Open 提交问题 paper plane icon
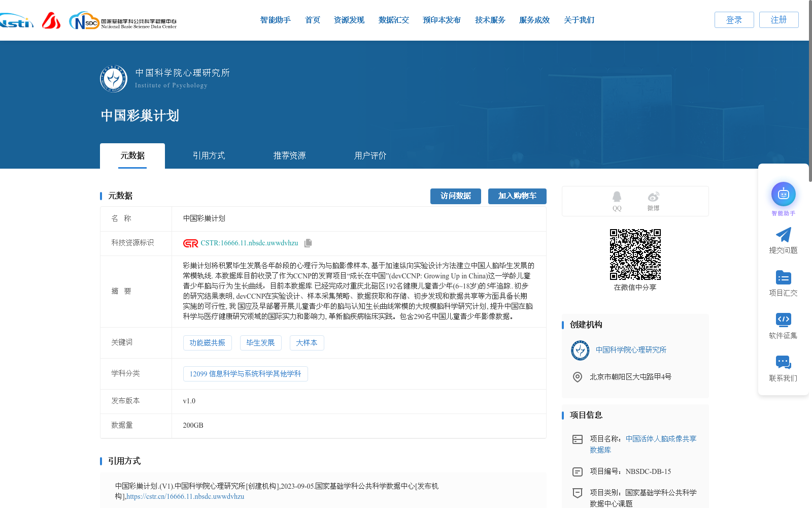The height and width of the screenshot is (508, 812). point(784,235)
